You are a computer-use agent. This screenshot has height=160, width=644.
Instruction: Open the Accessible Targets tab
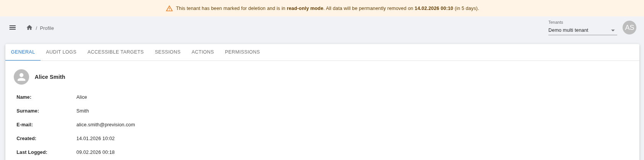115,52
